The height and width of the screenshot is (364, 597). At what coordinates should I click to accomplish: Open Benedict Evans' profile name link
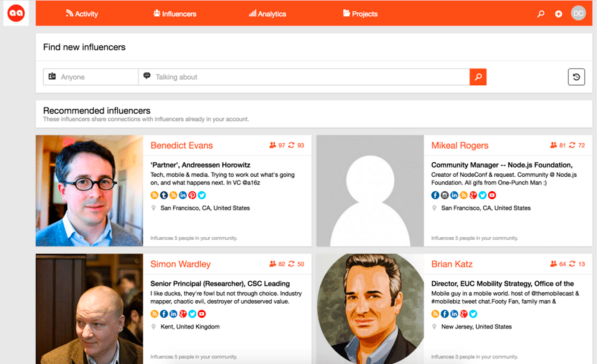click(x=181, y=145)
